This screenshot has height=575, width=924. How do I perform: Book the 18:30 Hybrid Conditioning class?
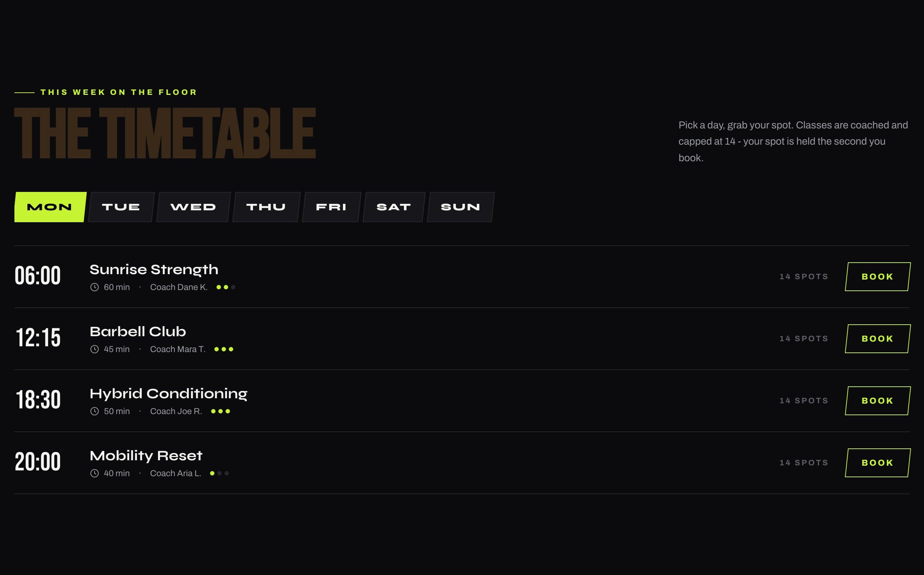pyautogui.click(x=877, y=400)
